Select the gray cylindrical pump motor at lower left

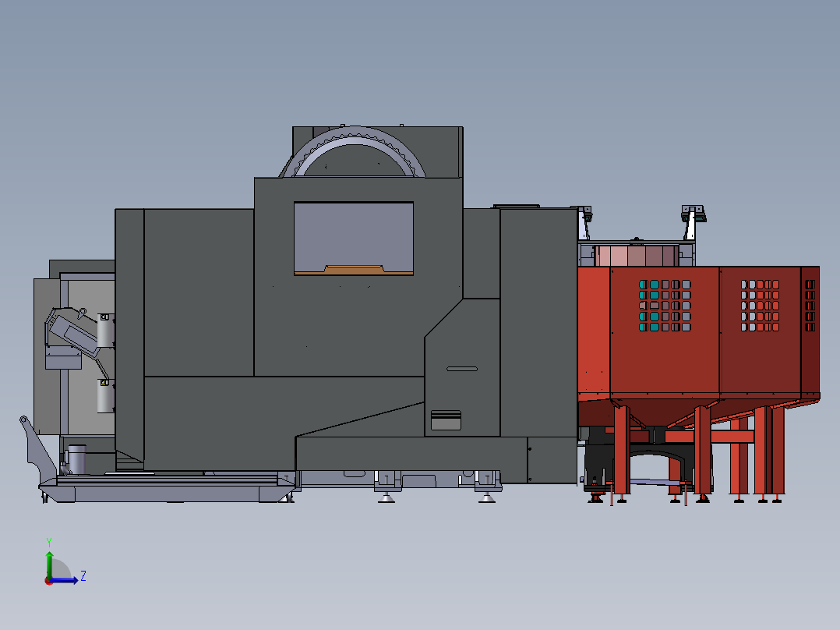pos(77,459)
